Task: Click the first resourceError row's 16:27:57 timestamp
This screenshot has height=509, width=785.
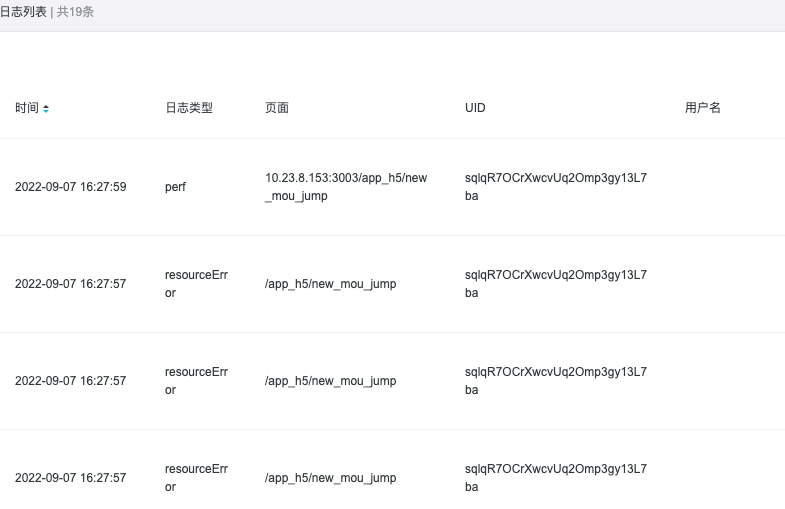Action: pyautogui.click(x=71, y=284)
